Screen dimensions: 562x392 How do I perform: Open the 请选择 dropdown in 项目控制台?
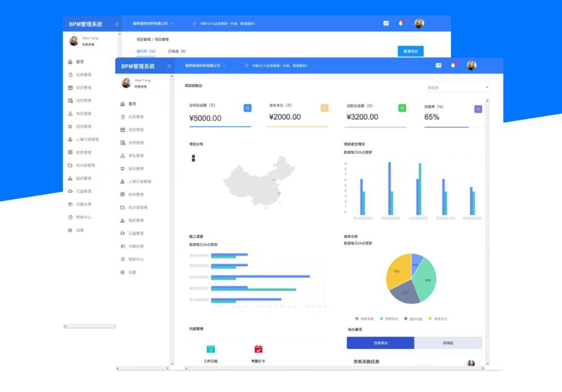(x=458, y=87)
